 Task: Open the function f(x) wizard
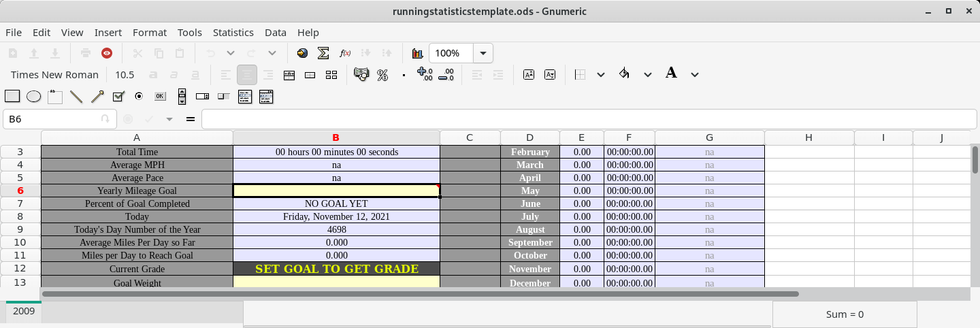[x=345, y=53]
